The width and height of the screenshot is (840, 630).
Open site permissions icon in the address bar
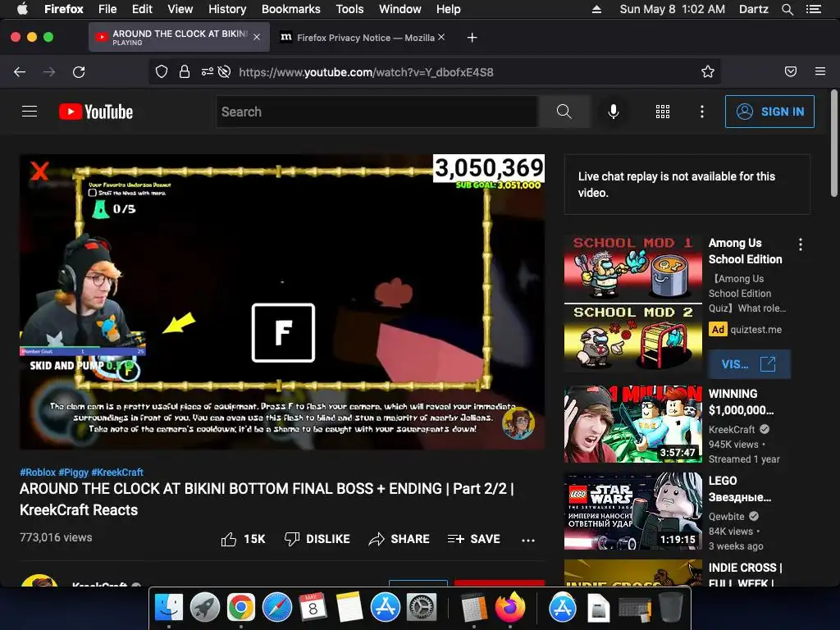tap(207, 72)
